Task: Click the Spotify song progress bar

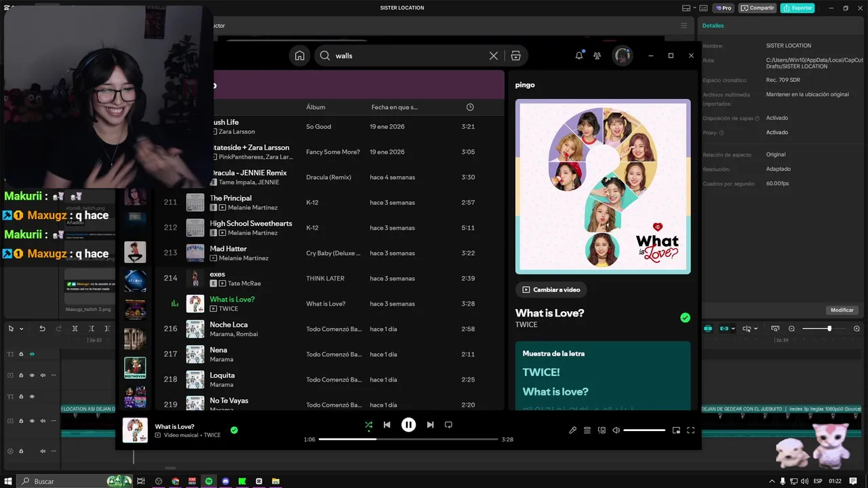Action: point(408,439)
